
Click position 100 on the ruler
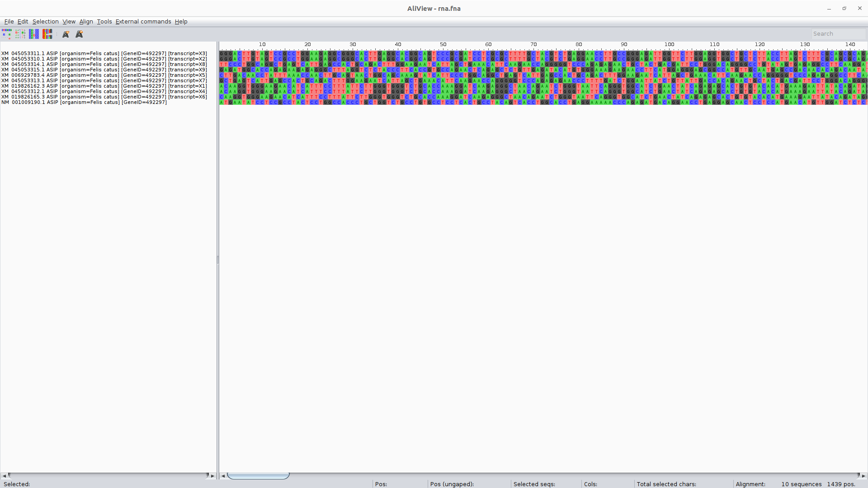click(x=669, y=45)
